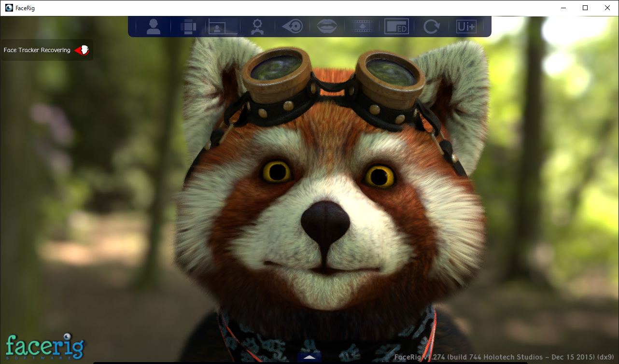Switch to advanced UI with Ui+ icon
This screenshot has width=619, height=364.
point(466,27)
